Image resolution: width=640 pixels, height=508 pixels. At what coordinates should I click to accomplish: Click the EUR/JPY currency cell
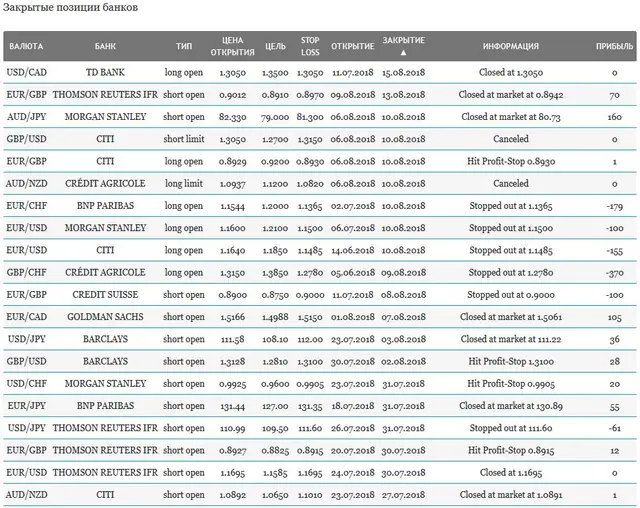pos(27,406)
